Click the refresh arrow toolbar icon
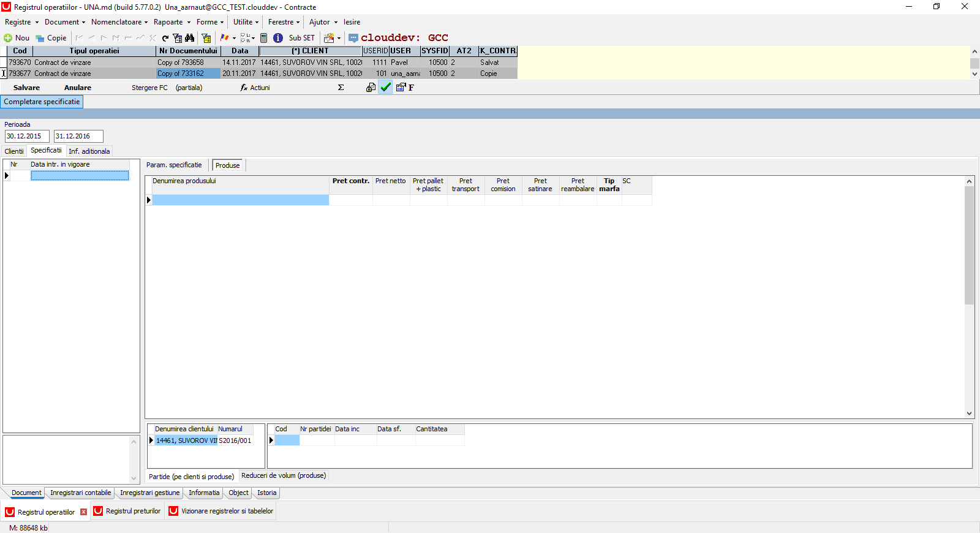This screenshot has height=533, width=980. coord(165,38)
